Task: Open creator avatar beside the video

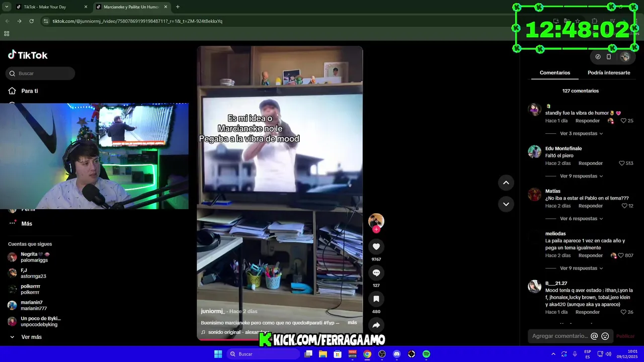Action: click(376, 221)
